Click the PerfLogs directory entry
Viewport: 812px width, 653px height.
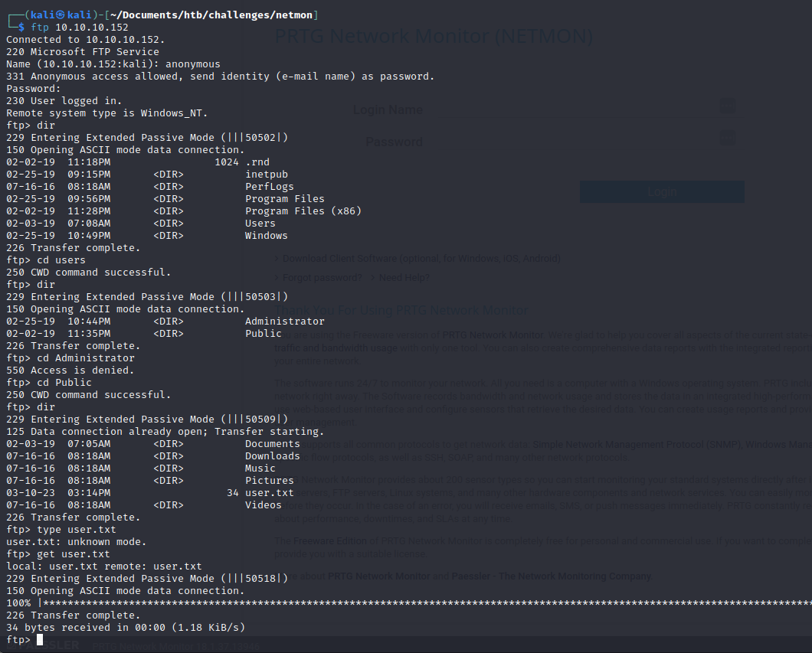[270, 186]
